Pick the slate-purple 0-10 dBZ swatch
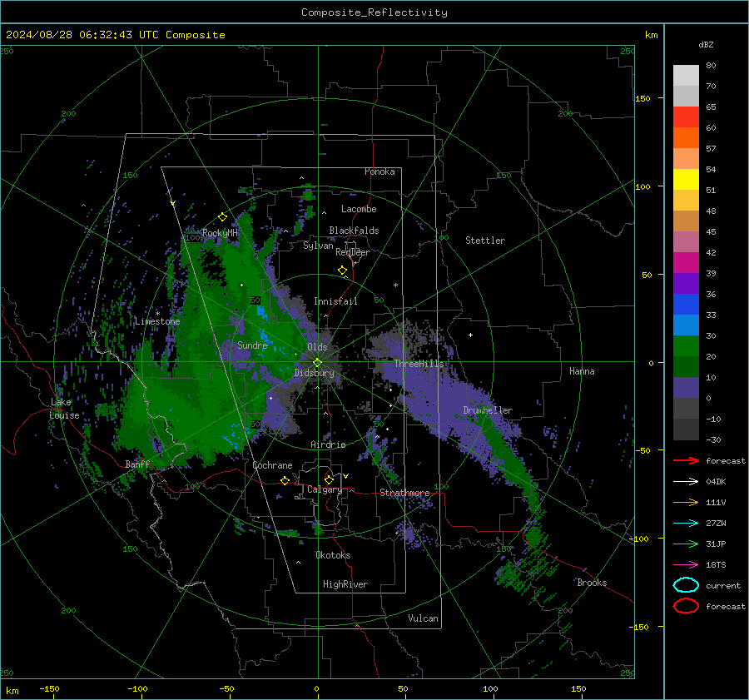Image resolution: width=749 pixels, height=700 pixels. pyautogui.click(x=686, y=388)
